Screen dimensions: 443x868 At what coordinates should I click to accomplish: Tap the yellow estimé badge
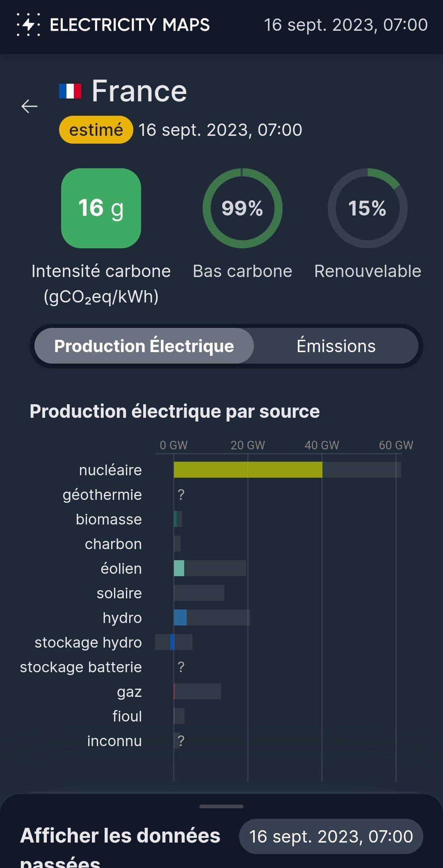pyautogui.click(x=96, y=130)
